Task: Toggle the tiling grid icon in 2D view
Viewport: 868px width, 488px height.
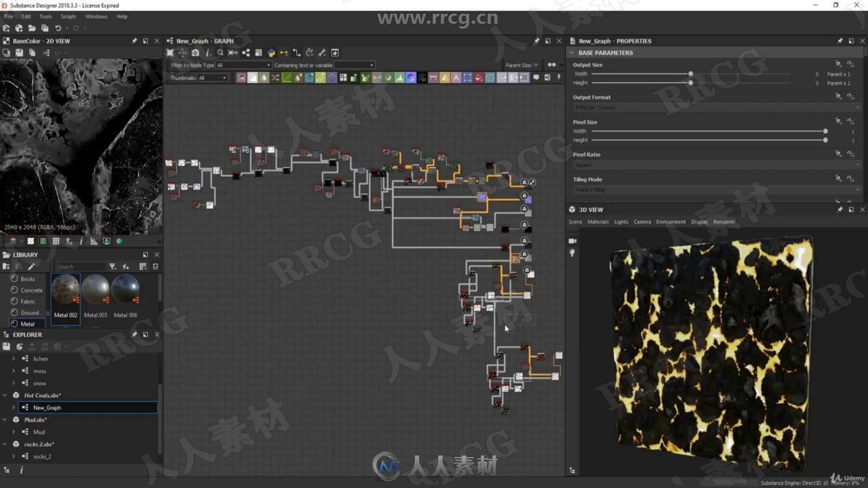Action: 56,241
